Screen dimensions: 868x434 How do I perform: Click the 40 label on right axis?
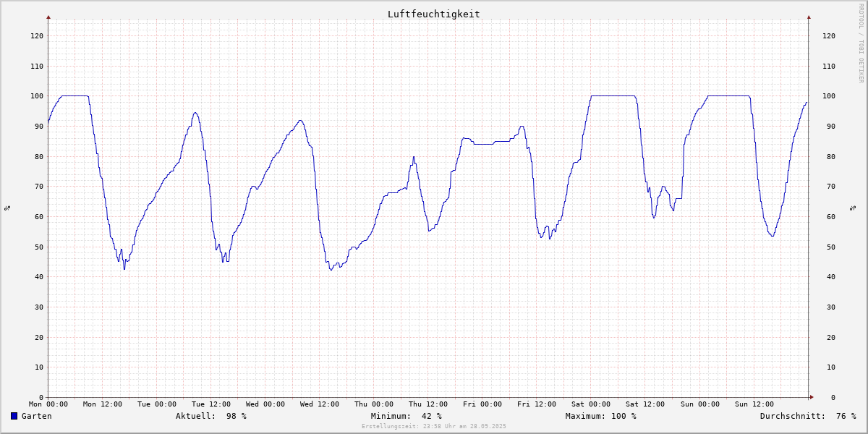[x=831, y=277]
